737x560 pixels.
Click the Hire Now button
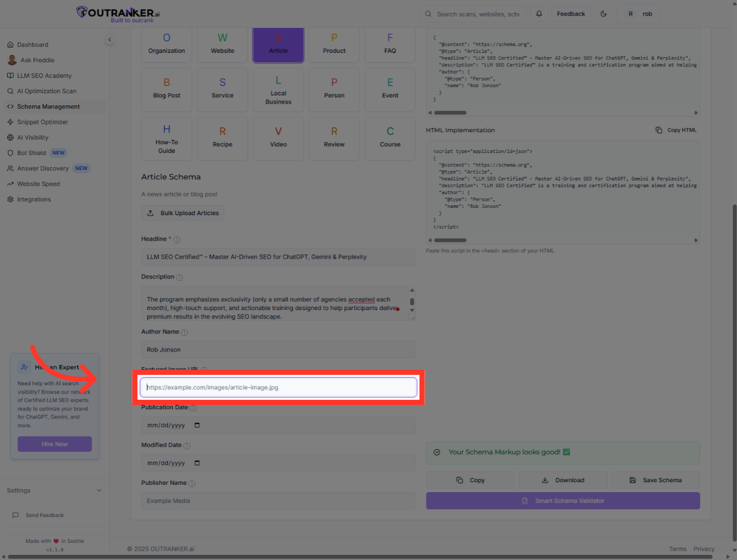coord(54,444)
